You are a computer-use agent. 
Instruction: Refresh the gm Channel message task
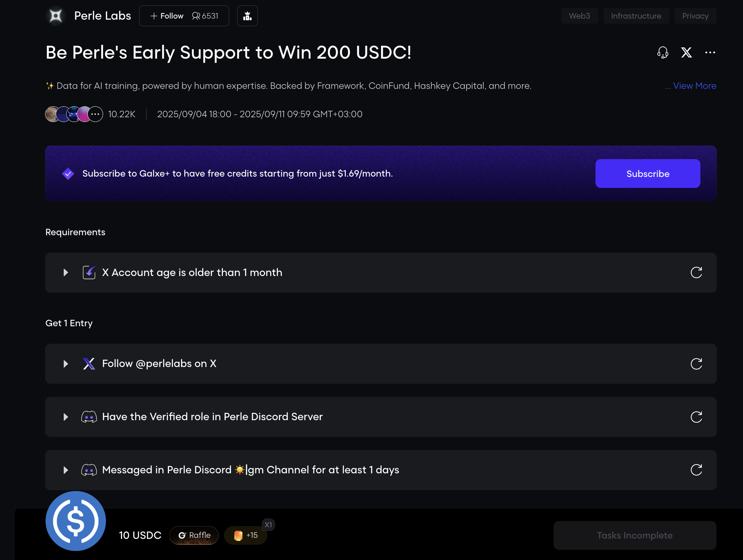click(x=696, y=470)
